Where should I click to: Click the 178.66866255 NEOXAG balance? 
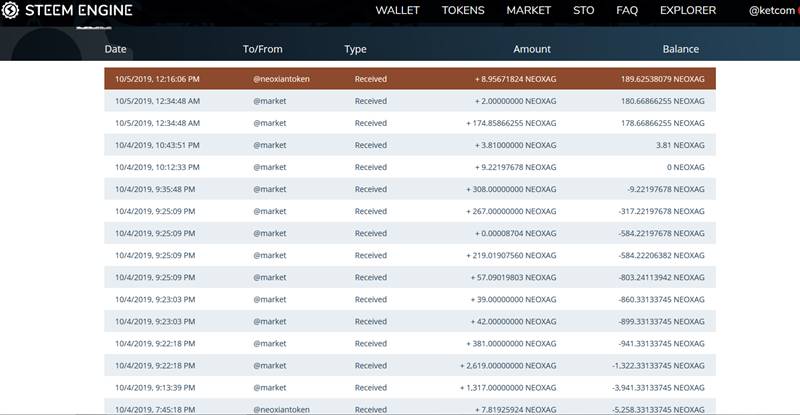pos(662,123)
